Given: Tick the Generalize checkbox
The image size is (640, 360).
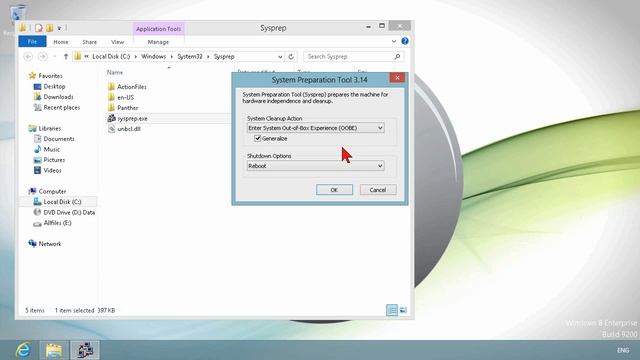Looking at the screenshot, I should (258, 138).
